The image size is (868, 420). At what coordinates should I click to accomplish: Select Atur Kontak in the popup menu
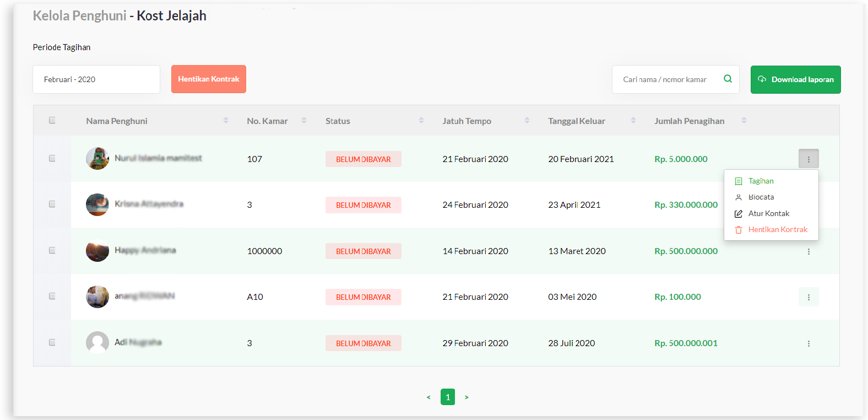click(768, 213)
